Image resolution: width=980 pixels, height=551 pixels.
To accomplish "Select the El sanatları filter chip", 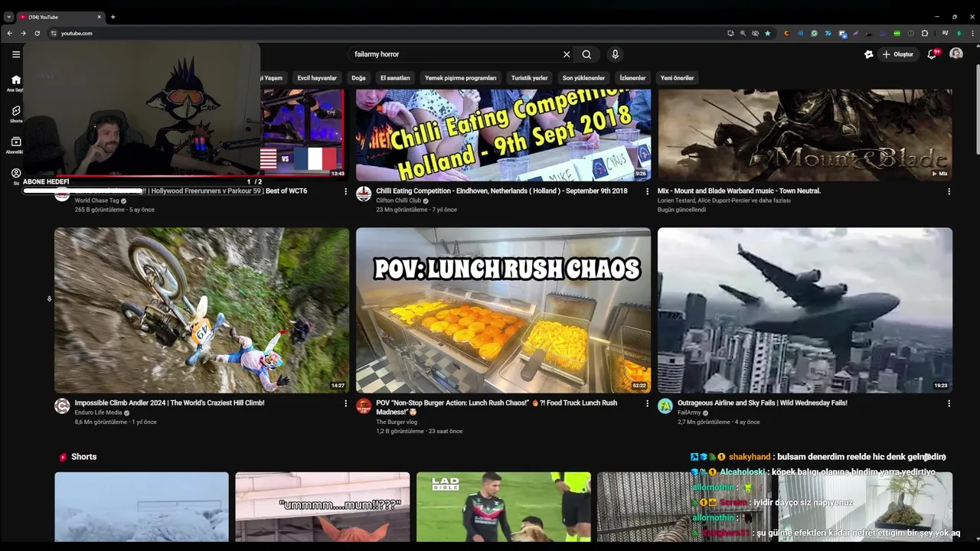I will (395, 78).
